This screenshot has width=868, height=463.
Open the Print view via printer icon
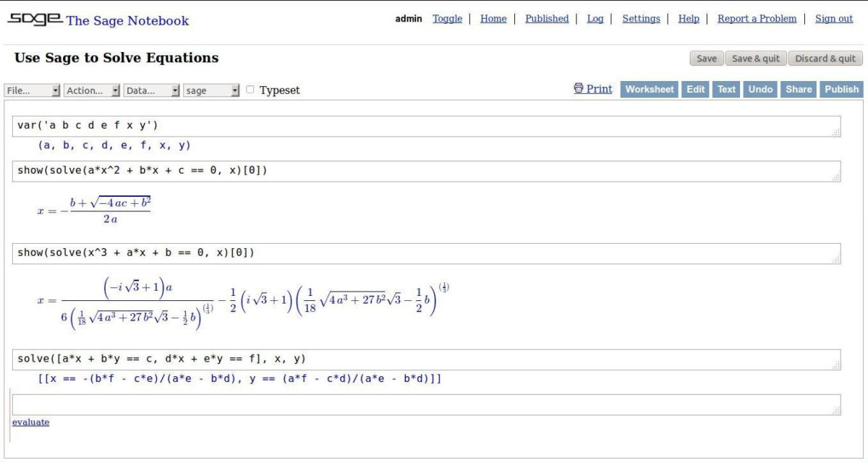(593, 89)
